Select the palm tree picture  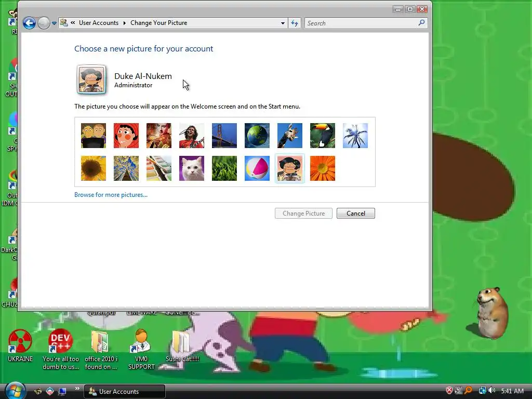355,136
